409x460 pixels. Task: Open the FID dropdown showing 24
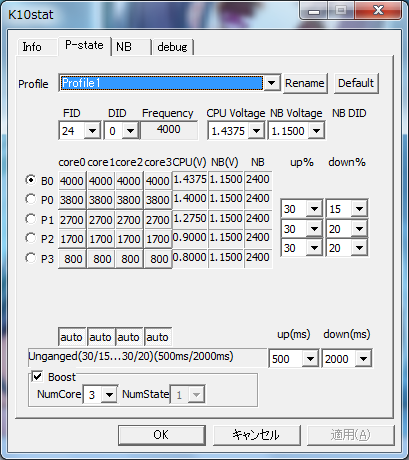click(x=79, y=130)
